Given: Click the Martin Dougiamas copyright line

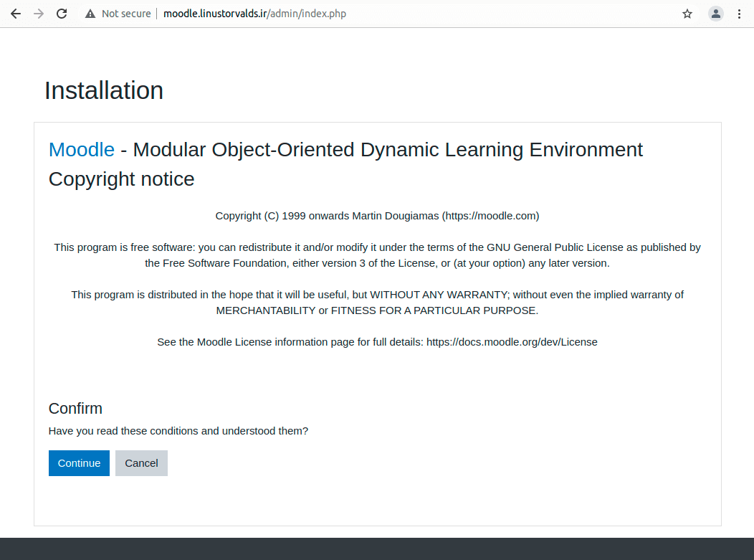Looking at the screenshot, I should pos(378,216).
